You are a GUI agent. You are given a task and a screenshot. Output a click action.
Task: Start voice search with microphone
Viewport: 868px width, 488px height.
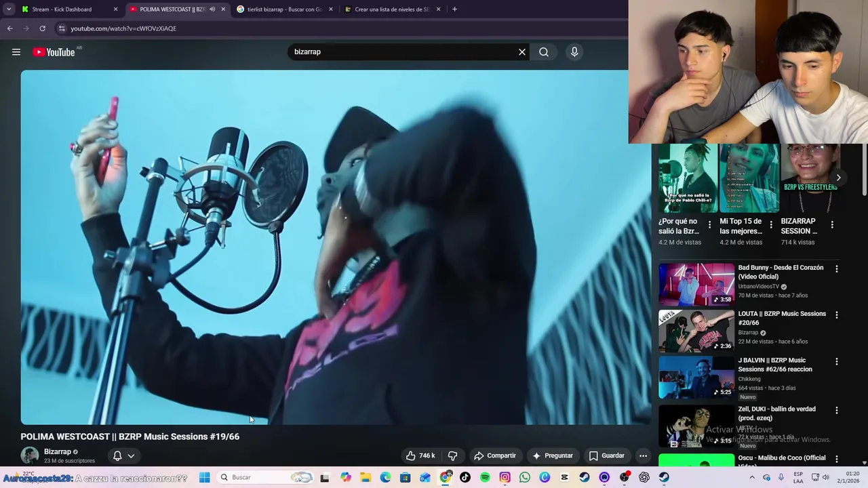pos(574,52)
